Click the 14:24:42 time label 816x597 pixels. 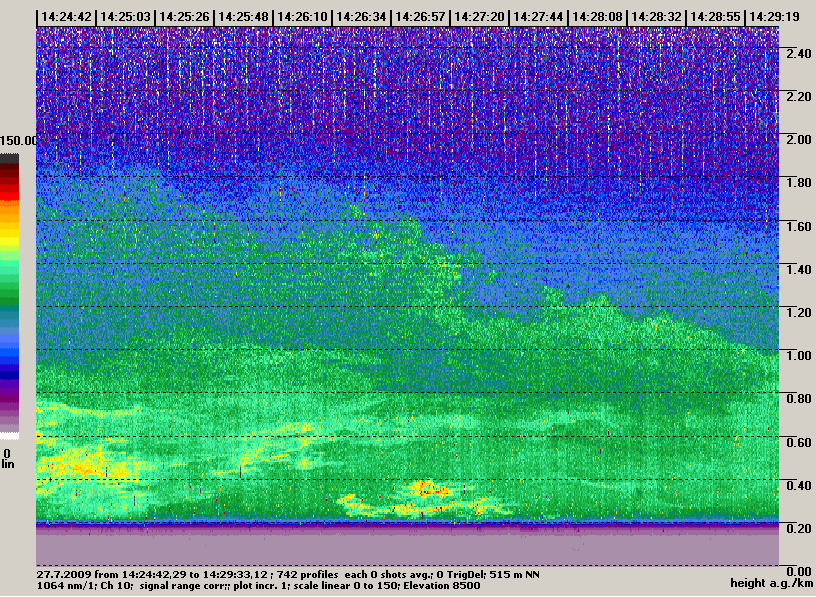[66, 17]
